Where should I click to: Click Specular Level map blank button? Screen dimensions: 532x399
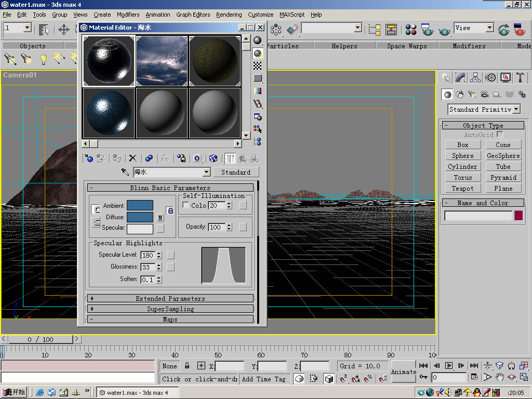pyautogui.click(x=170, y=255)
